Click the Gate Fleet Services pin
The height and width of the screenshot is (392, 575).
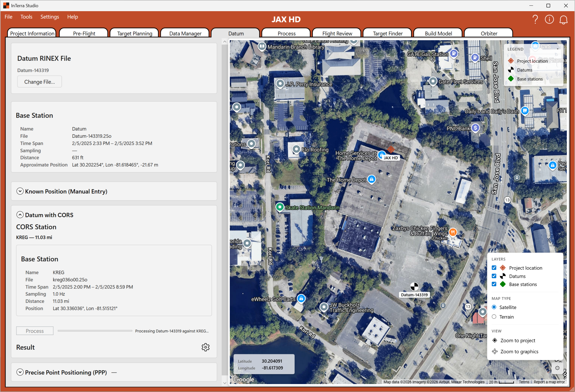(x=433, y=81)
